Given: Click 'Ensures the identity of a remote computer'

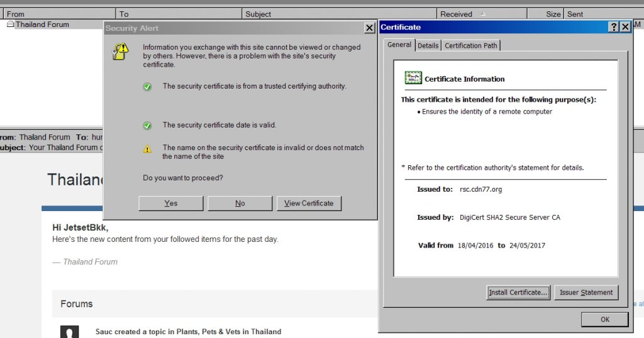Looking at the screenshot, I should (487, 112).
